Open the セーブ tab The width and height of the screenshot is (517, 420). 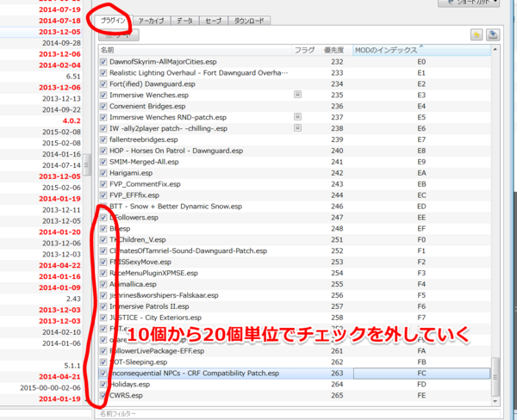(x=214, y=21)
